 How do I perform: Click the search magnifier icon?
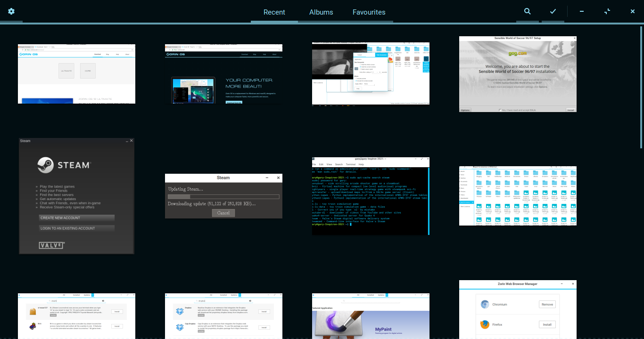point(527,12)
